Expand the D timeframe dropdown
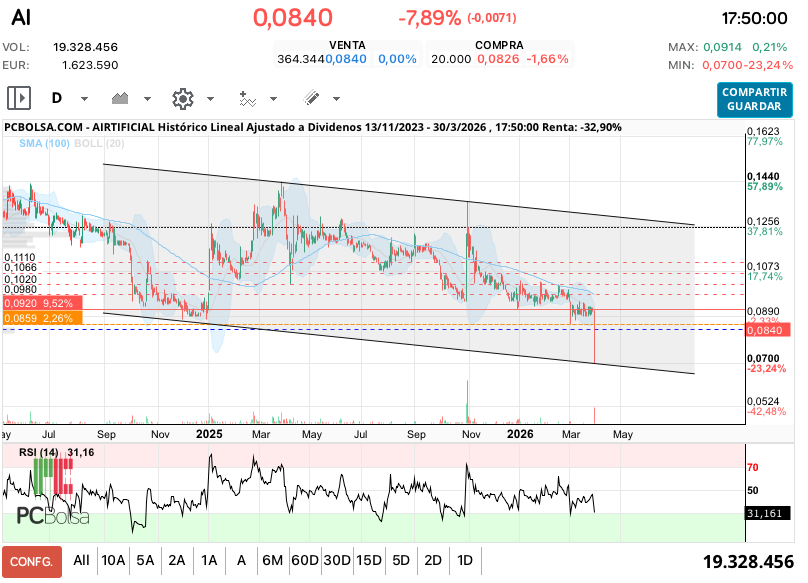Image resolution: width=808 pixels, height=583 pixels. click(x=85, y=99)
